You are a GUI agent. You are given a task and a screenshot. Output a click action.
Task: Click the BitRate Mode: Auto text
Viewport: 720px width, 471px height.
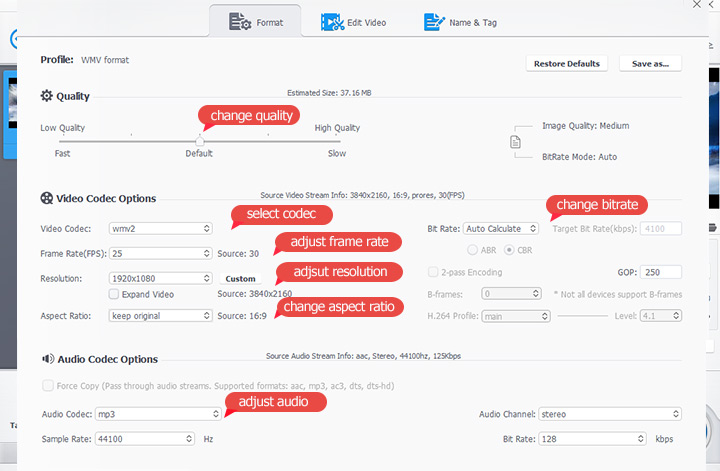pos(579,157)
